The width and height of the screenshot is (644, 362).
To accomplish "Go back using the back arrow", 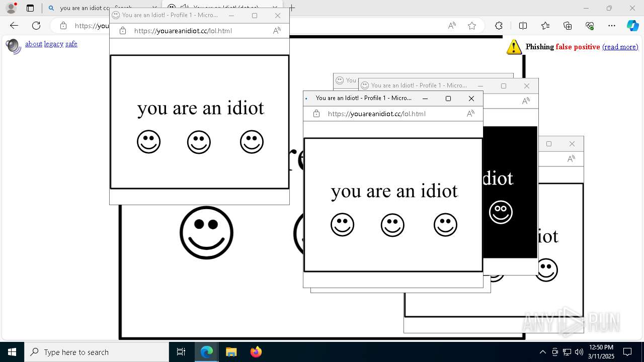I will click(x=14, y=26).
